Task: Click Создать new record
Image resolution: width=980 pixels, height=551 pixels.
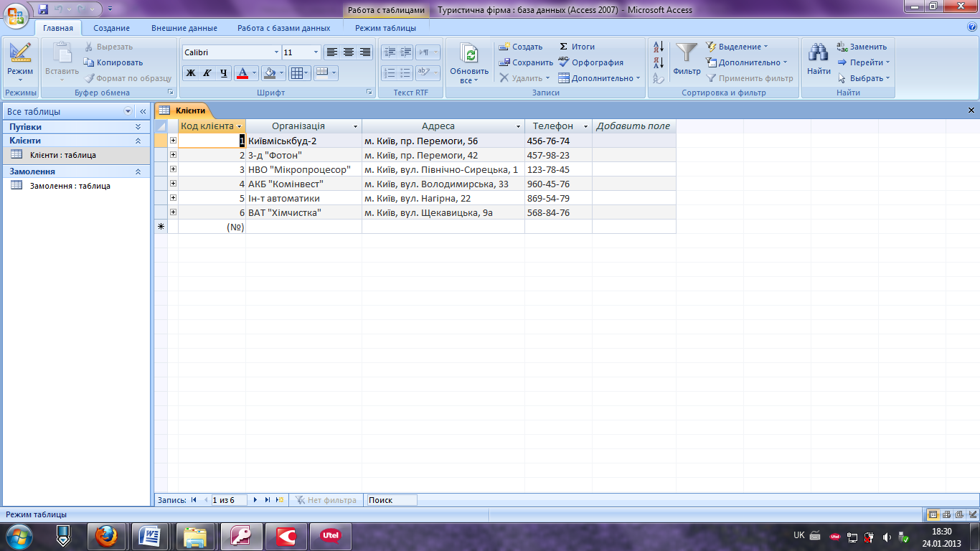Action: pos(521,47)
